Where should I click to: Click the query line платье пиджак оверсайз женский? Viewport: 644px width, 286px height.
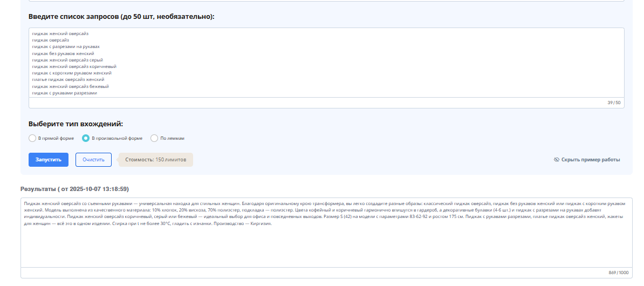68,79
